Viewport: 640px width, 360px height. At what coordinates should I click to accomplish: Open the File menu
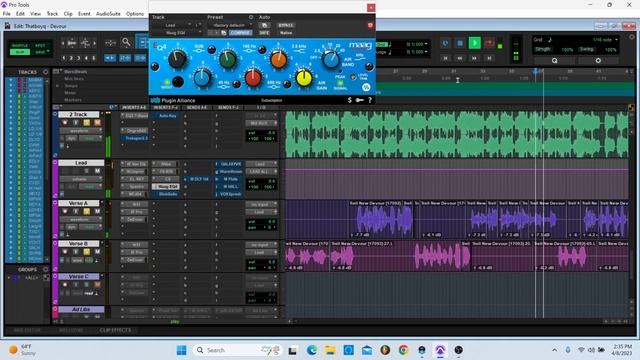(x=7, y=14)
